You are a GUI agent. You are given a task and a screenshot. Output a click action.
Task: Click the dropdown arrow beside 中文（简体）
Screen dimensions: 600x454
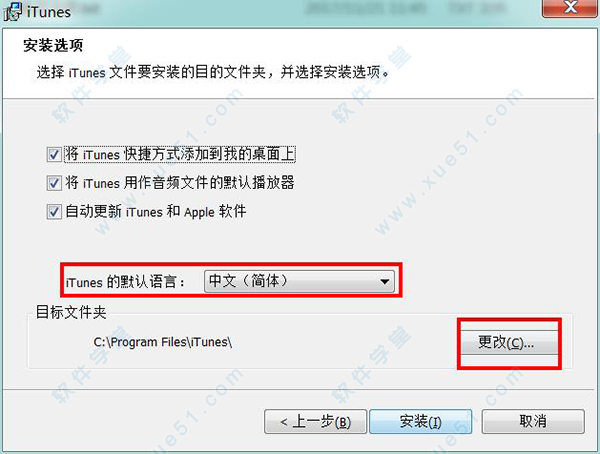(385, 282)
